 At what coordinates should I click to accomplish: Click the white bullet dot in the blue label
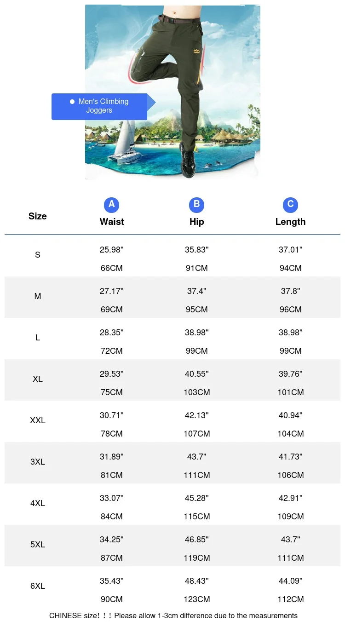(72, 102)
